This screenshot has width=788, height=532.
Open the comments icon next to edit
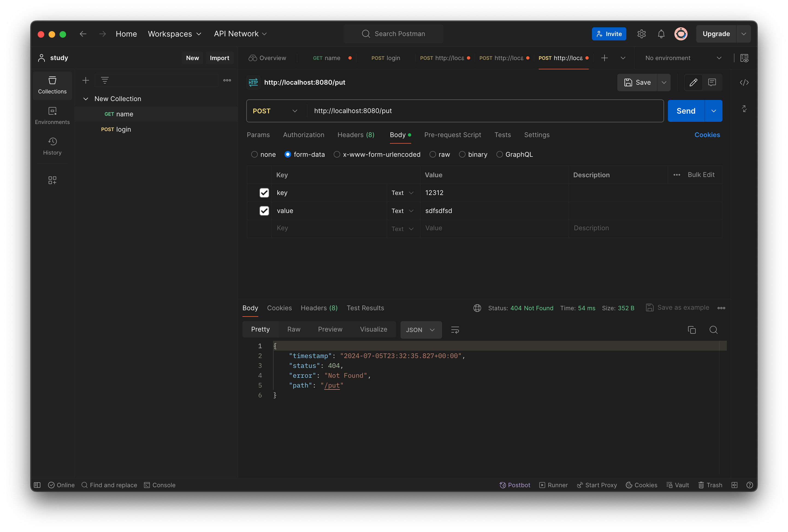click(712, 82)
